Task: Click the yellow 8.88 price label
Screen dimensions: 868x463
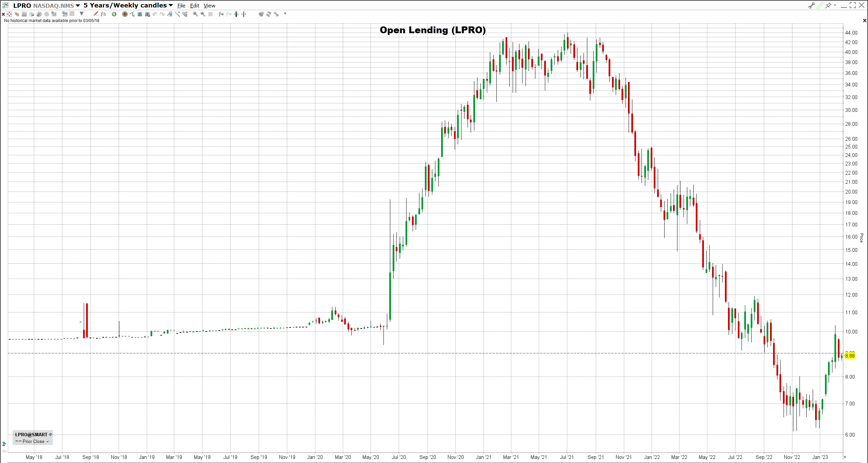Action: [850, 356]
